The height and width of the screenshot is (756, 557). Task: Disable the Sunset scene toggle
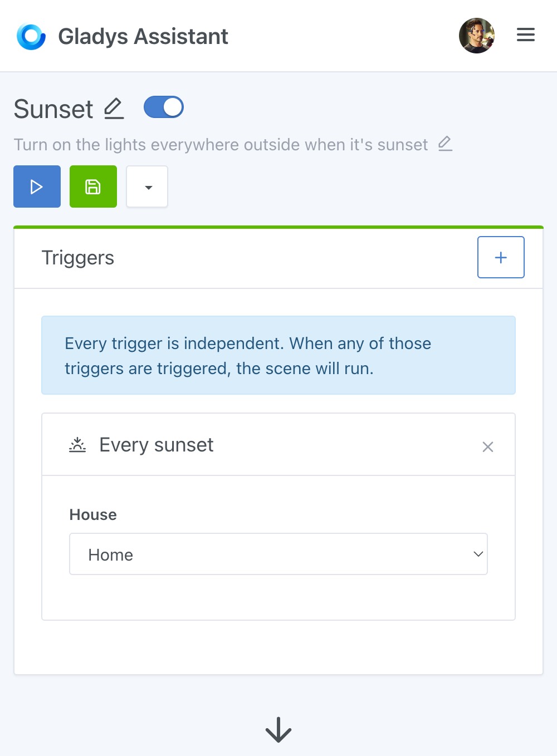click(164, 107)
